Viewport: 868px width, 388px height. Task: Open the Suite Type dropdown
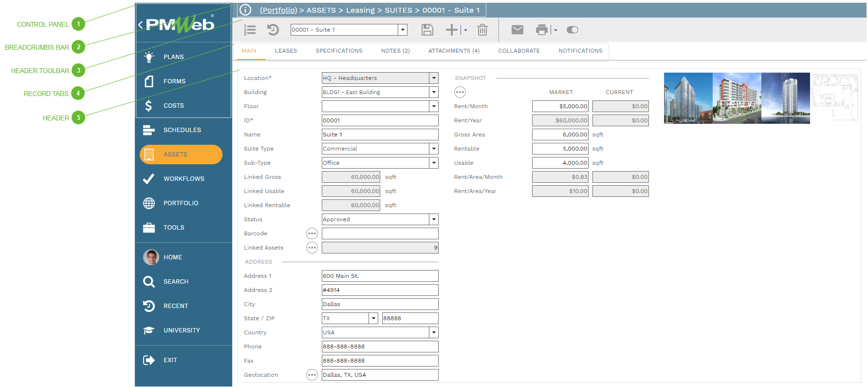point(433,149)
